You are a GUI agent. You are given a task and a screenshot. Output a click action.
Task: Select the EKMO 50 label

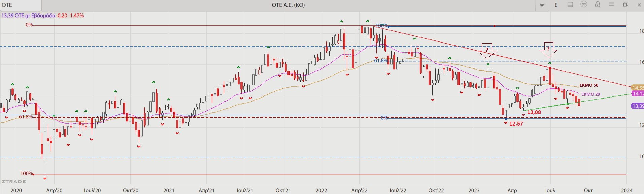click(x=589, y=85)
